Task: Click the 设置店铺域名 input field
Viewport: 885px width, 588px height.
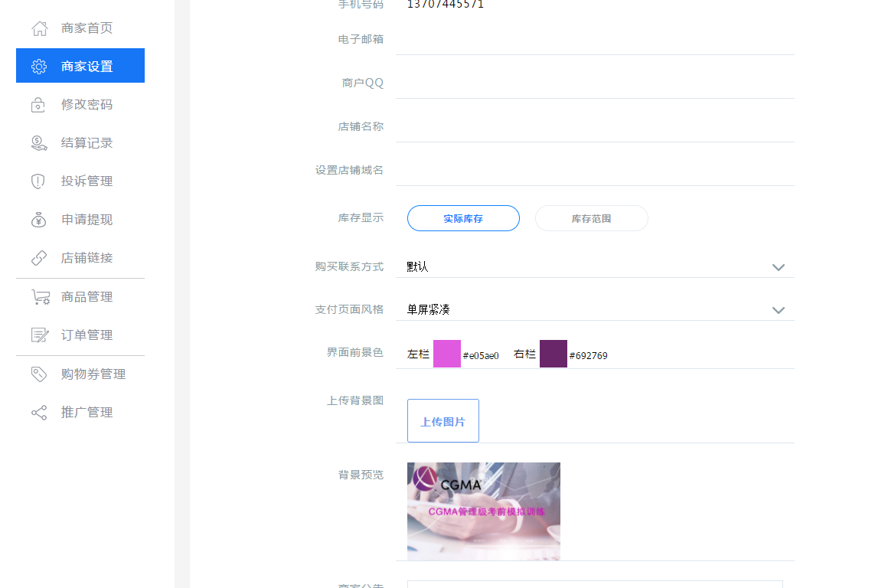Action: tap(595, 170)
